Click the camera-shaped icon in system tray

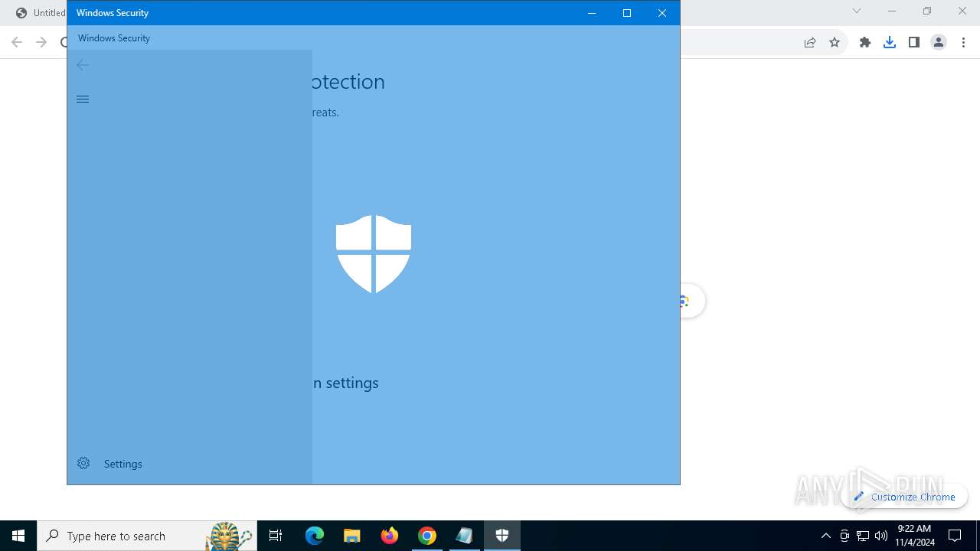coord(844,536)
